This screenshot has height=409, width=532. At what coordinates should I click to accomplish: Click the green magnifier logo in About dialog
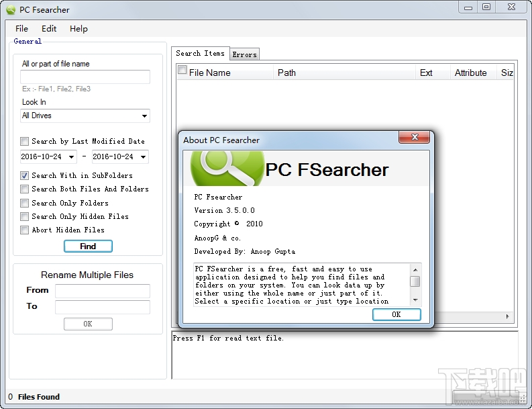[x=227, y=169]
